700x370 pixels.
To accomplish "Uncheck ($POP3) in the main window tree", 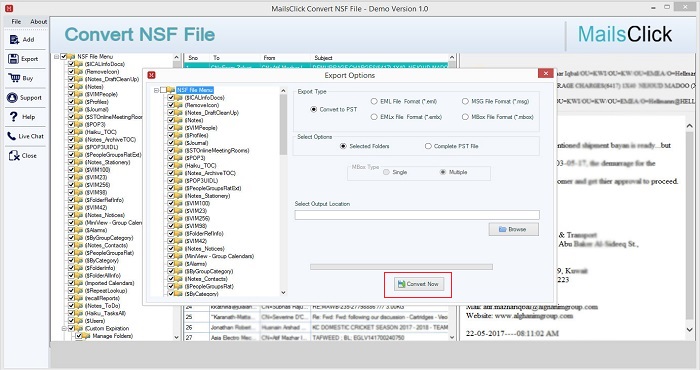I will (71, 125).
